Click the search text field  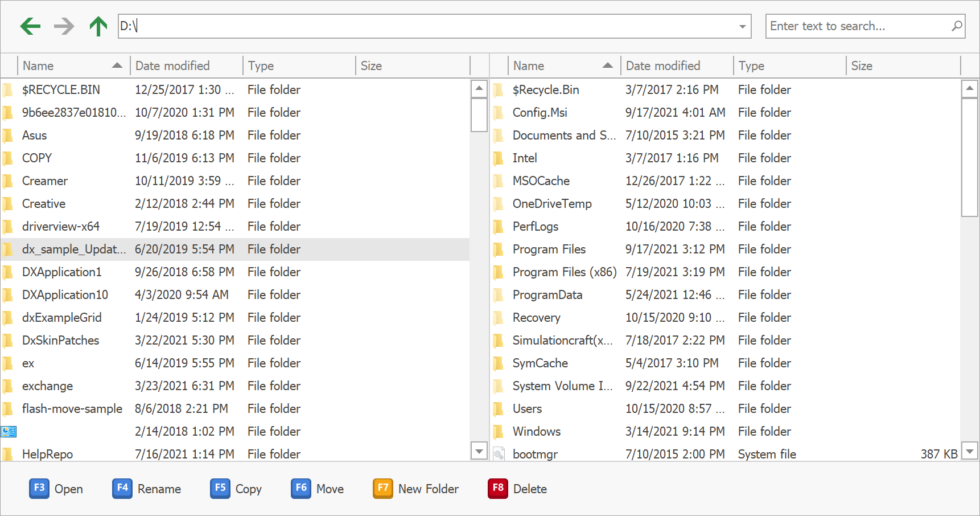click(857, 26)
